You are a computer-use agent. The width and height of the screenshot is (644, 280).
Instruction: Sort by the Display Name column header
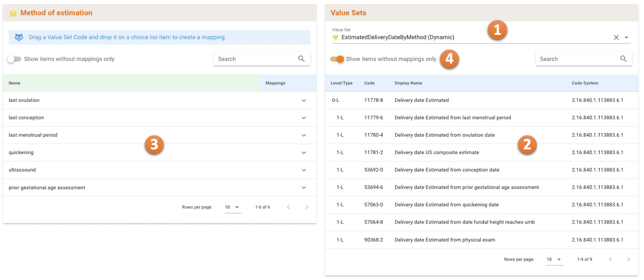click(x=408, y=83)
